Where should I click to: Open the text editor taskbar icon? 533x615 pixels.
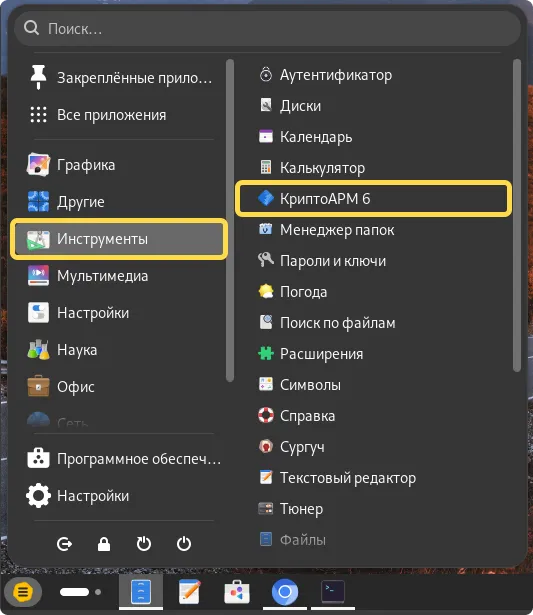(x=189, y=591)
